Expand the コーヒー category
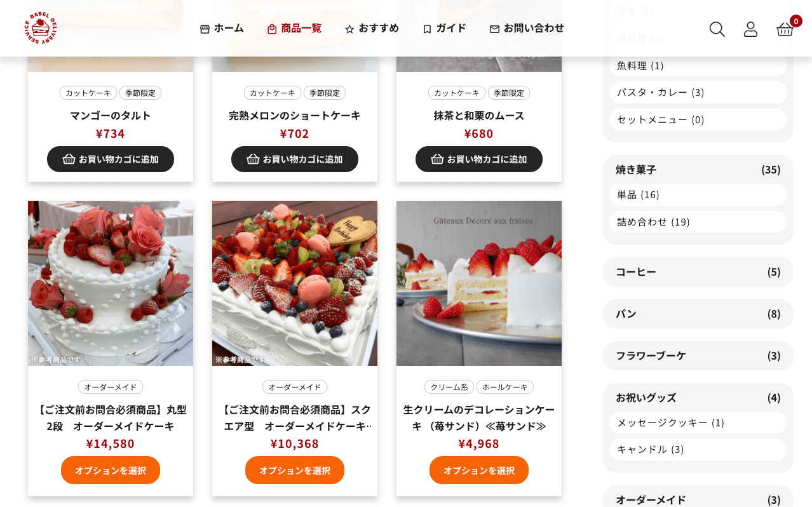 (698, 272)
